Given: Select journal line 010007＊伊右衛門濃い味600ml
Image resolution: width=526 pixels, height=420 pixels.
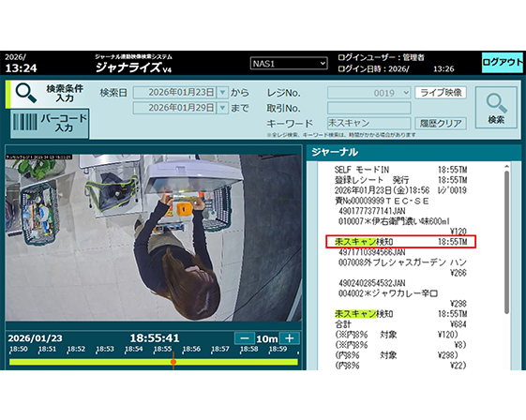Looking at the screenshot, I should [x=394, y=221].
